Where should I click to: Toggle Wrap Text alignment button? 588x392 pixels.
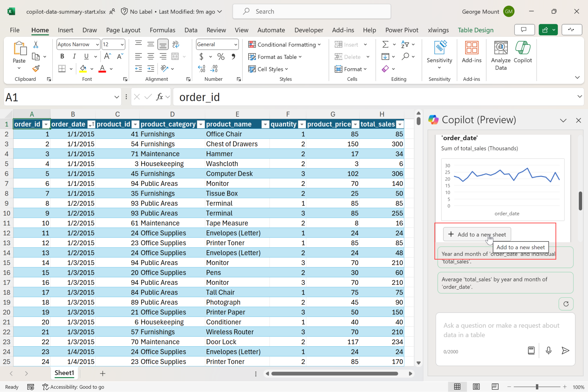(x=175, y=45)
